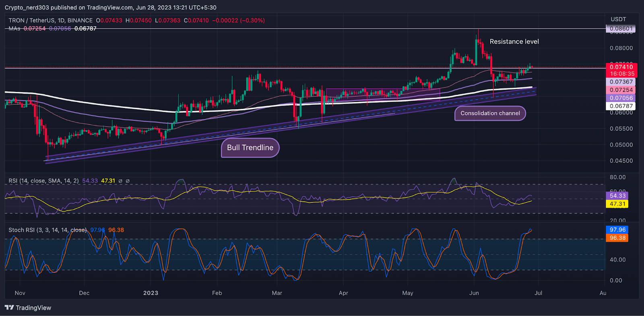
Task: Click the purple 54.33 RSI axis tag
Action: click(617, 196)
